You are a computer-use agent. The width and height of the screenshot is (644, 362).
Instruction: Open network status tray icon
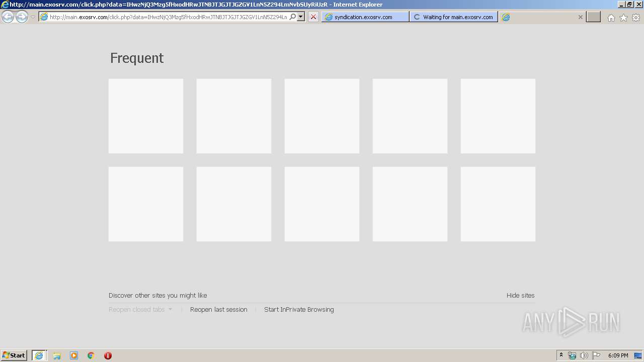[572, 355]
